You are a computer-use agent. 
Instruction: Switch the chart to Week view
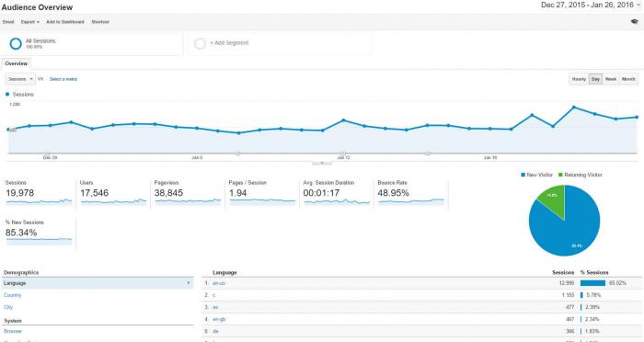[x=611, y=79]
